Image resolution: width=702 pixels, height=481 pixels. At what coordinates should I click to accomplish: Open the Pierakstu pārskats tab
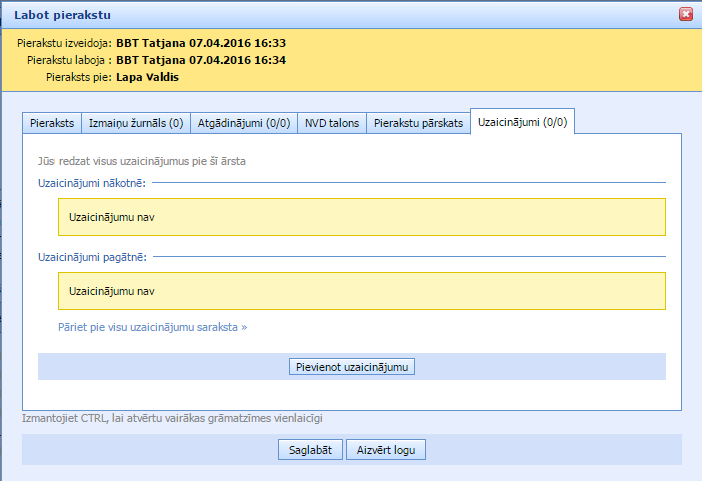click(x=418, y=123)
